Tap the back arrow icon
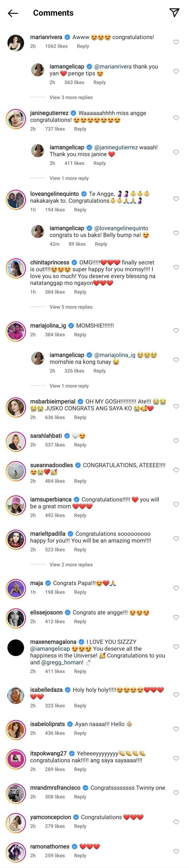 click(13, 13)
